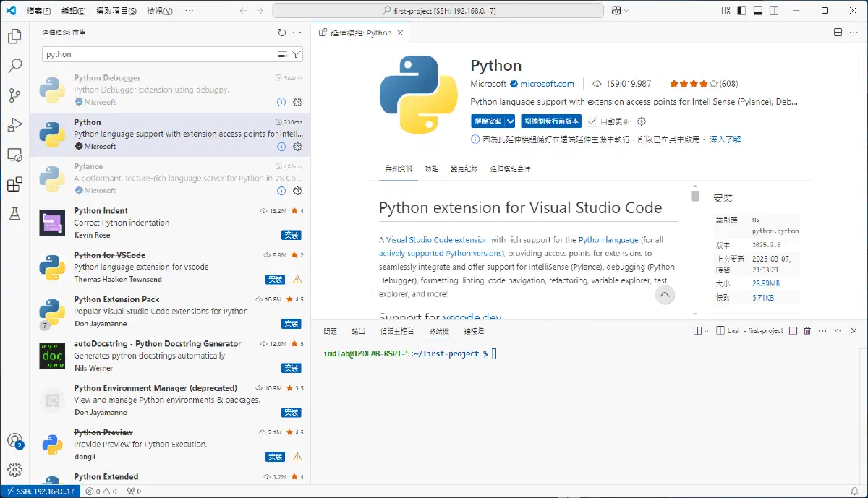This screenshot has height=498, width=868.
Task: Open Visual Studio Code extension link
Action: point(438,239)
